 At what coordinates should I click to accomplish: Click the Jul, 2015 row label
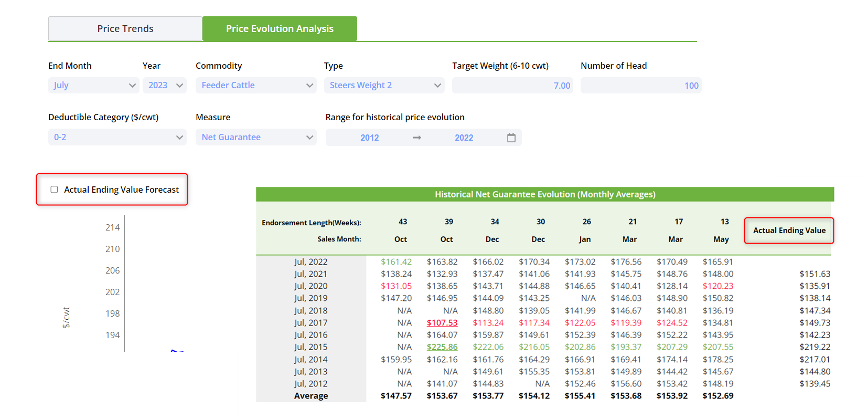click(x=311, y=347)
